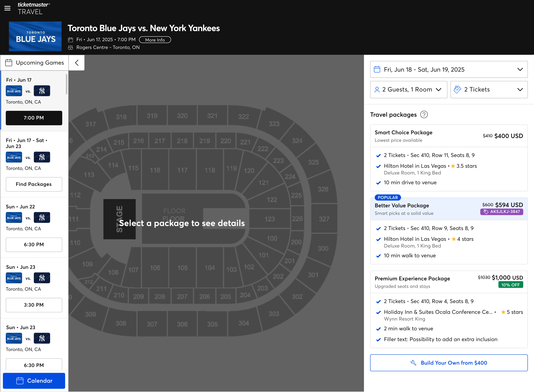Image resolution: width=534 pixels, height=392 pixels.
Task: Choose the Sun Jun 23 3:30 PM game
Action: [x=34, y=305]
